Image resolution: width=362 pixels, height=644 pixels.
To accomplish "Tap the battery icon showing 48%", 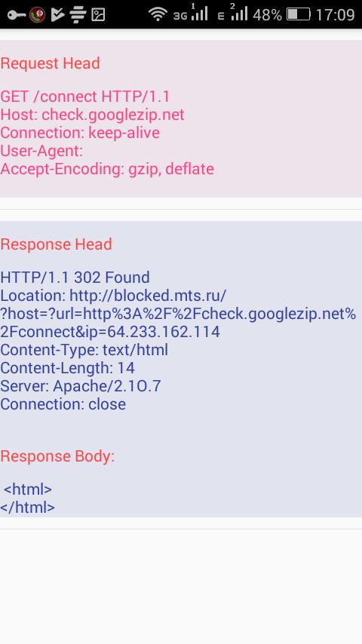I will [299, 15].
